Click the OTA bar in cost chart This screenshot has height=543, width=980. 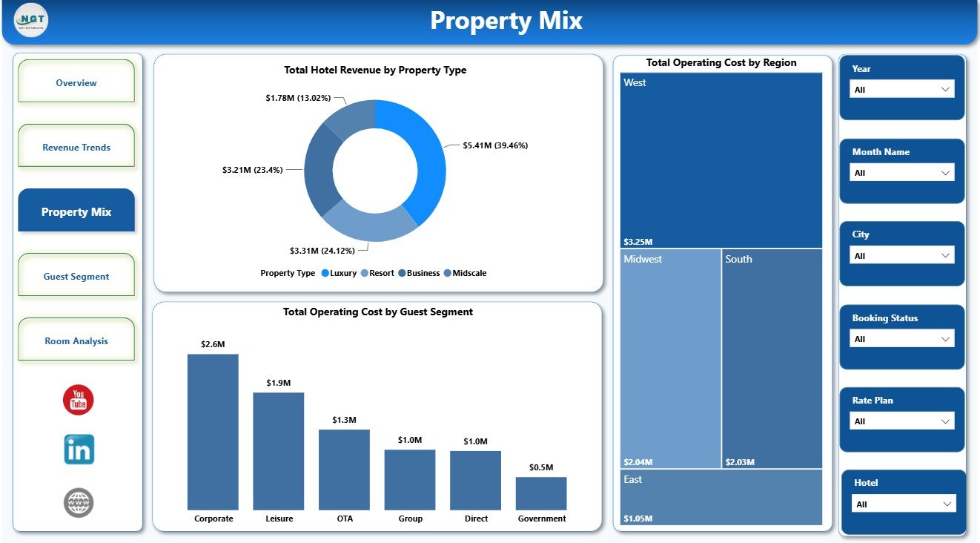(344, 470)
